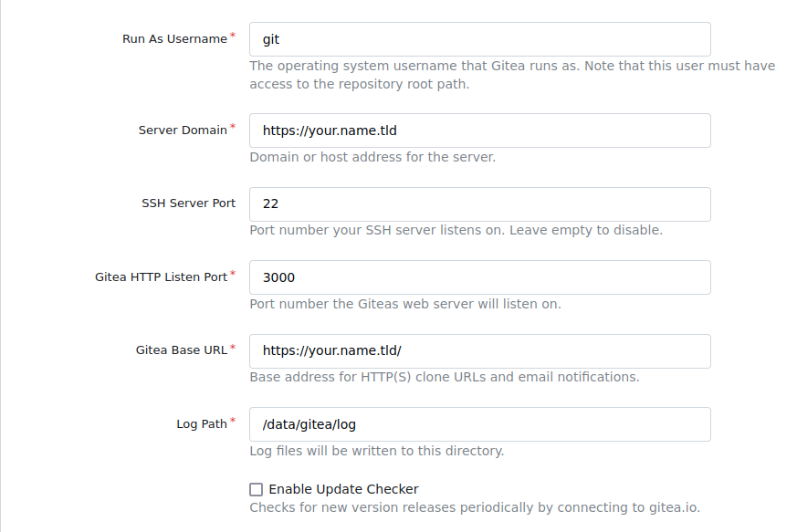797x532 pixels.
Task: Focus the Run As Username field containing git
Action: tap(480, 39)
